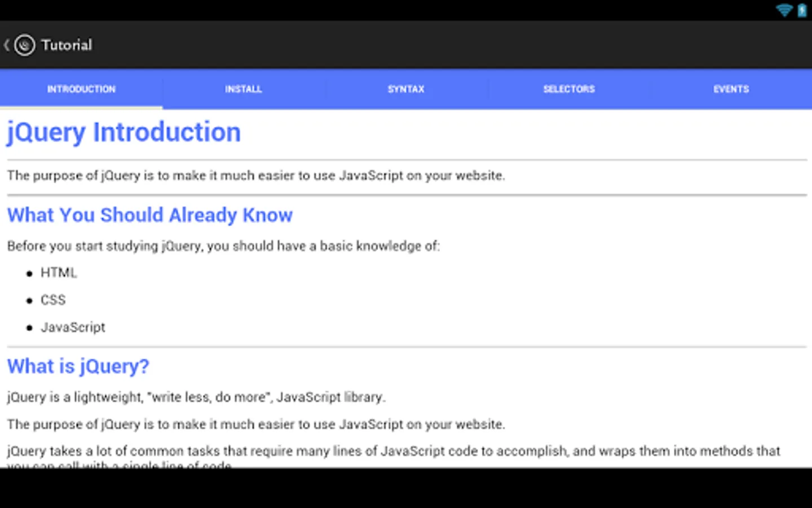
Task: Tap the Tutorial title in the action bar
Action: (x=67, y=45)
